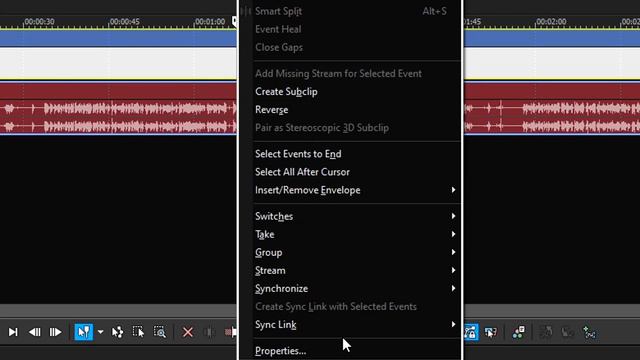Click the blue video event header on left
Viewport: 640px width, 360px height.
tap(118, 38)
